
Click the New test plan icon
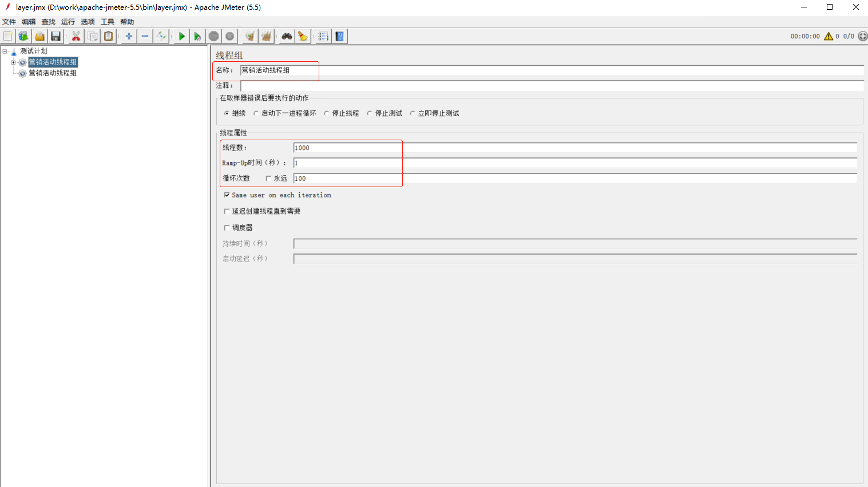coord(8,36)
